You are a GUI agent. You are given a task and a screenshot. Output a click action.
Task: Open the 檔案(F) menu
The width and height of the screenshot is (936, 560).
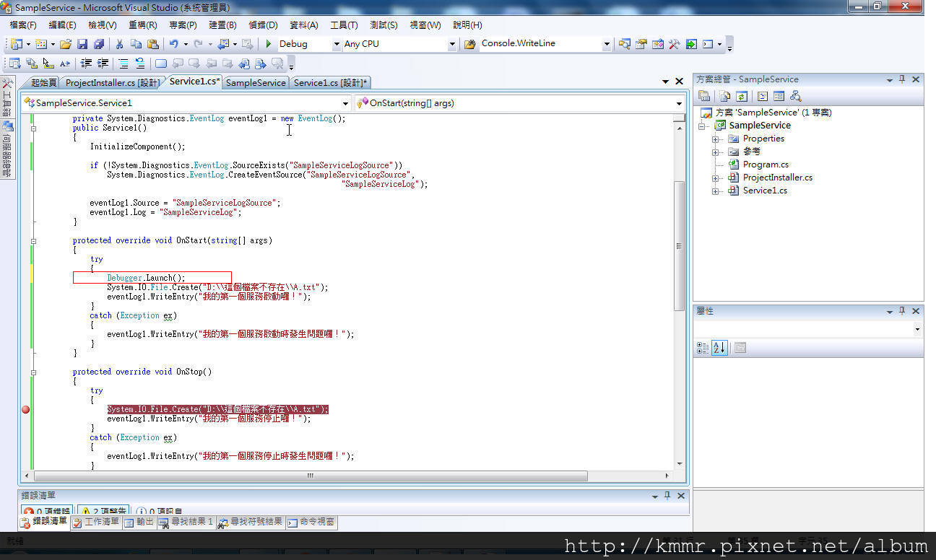tap(22, 25)
